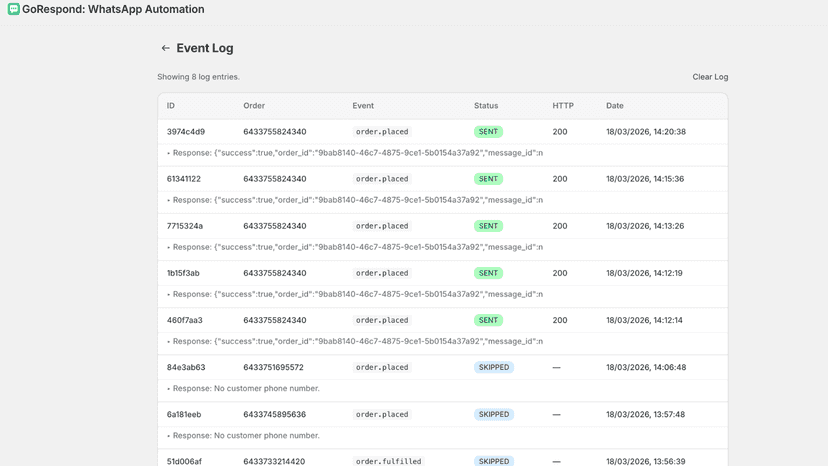
Task: Click the SKIPPED badge in row 51d006af
Action: (494, 461)
